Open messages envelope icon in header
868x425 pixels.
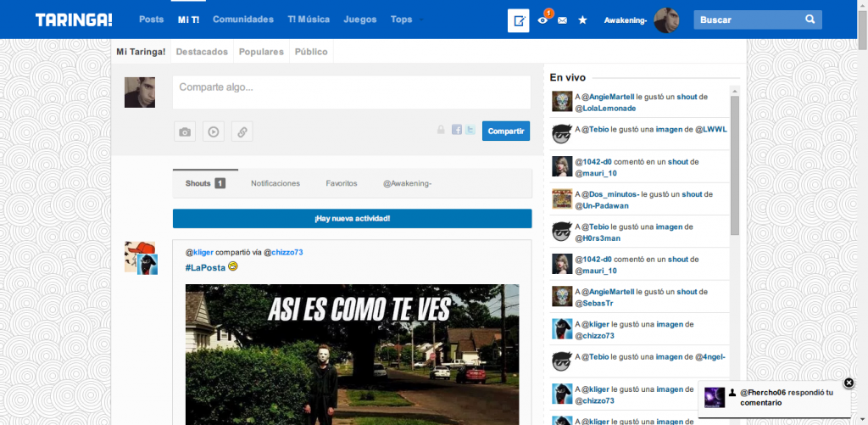click(x=563, y=20)
